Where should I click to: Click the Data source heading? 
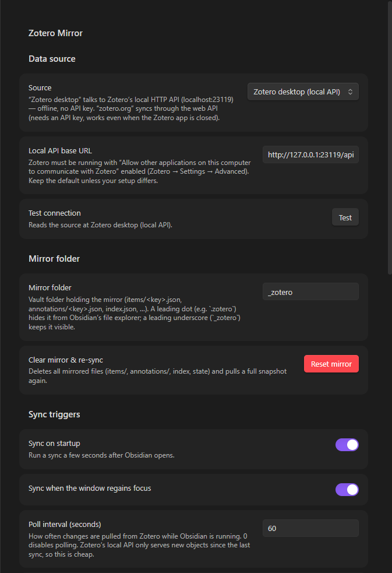click(x=52, y=59)
